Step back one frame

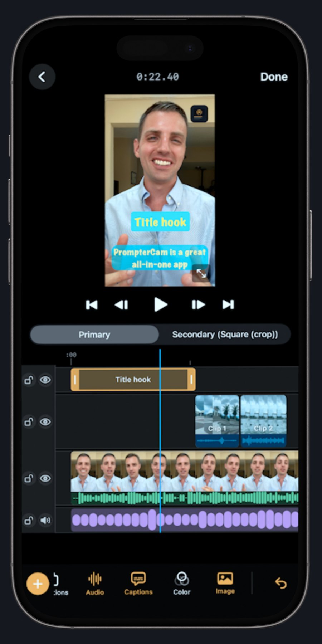121,305
